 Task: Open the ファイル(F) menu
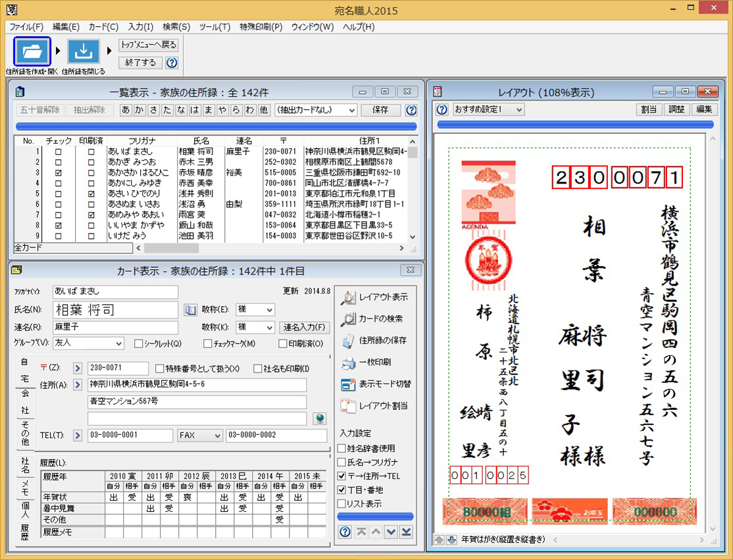26,26
